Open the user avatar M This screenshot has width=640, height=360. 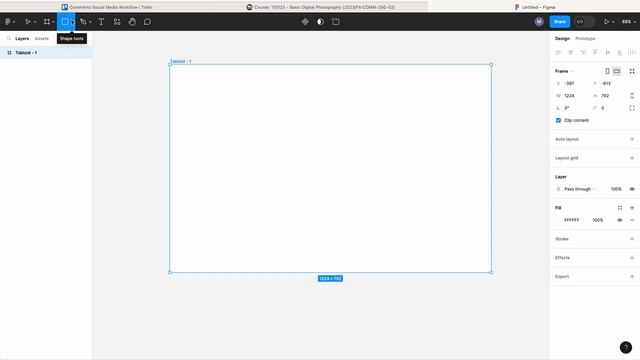(x=539, y=22)
